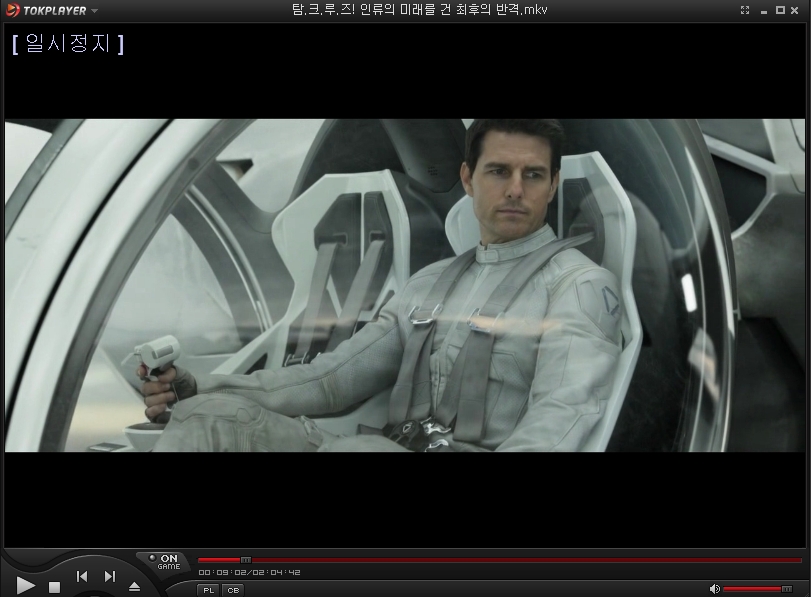Close the TokPlayer window
Viewport: 811px width, 597px height.
796,10
